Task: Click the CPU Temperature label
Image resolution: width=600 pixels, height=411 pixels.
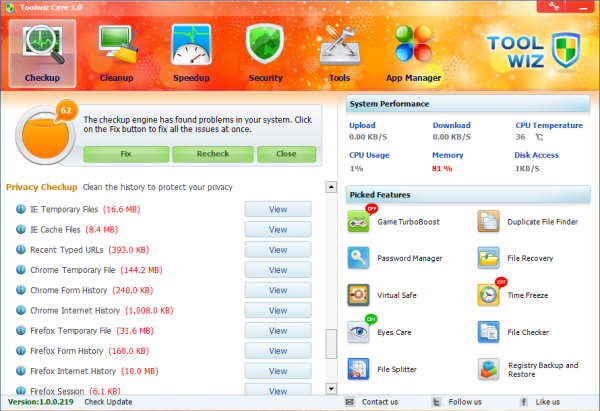Action: coord(549,126)
